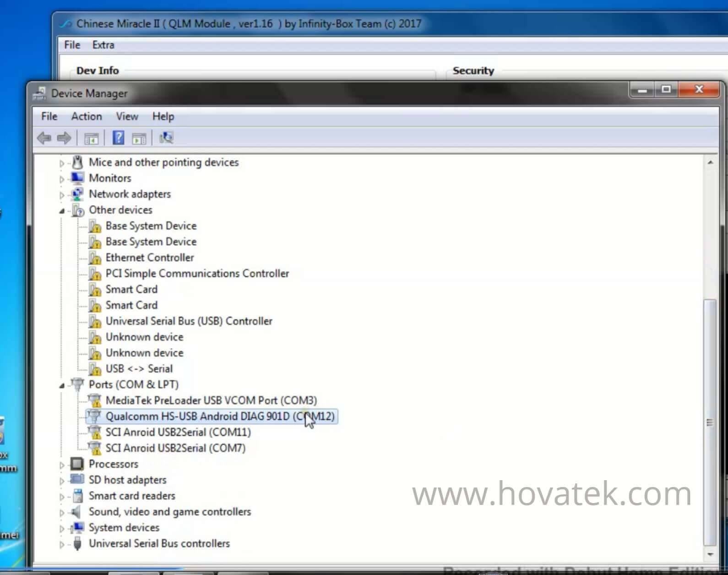Click the Forward arrow toolbar icon
Image resolution: width=728 pixels, height=575 pixels.
(x=64, y=138)
